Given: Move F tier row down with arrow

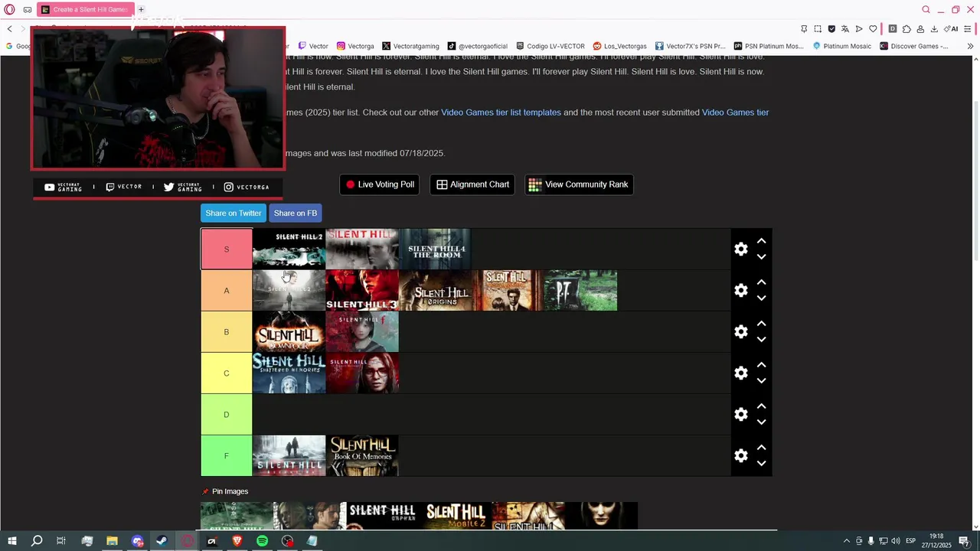Looking at the screenshot, I should [761, 464].
